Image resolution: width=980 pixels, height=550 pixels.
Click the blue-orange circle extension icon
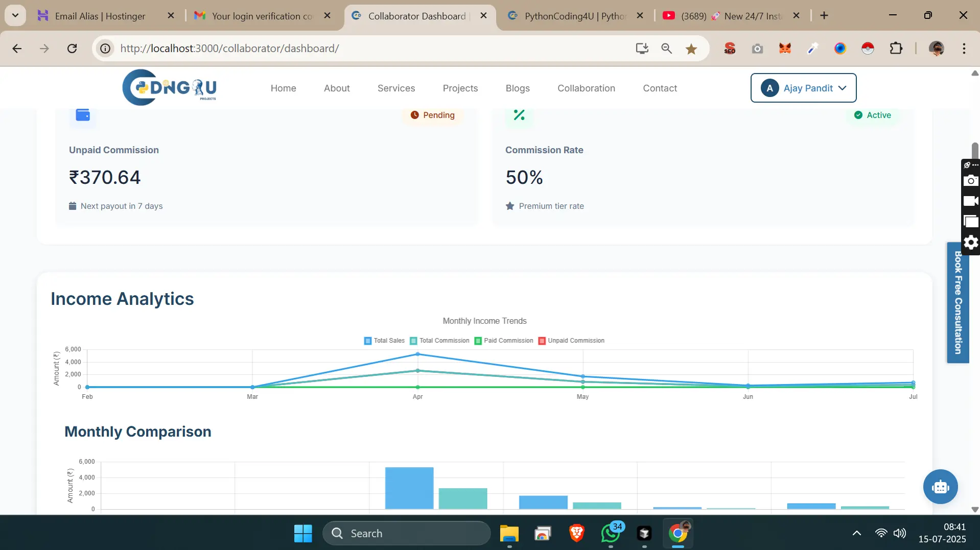840,49
